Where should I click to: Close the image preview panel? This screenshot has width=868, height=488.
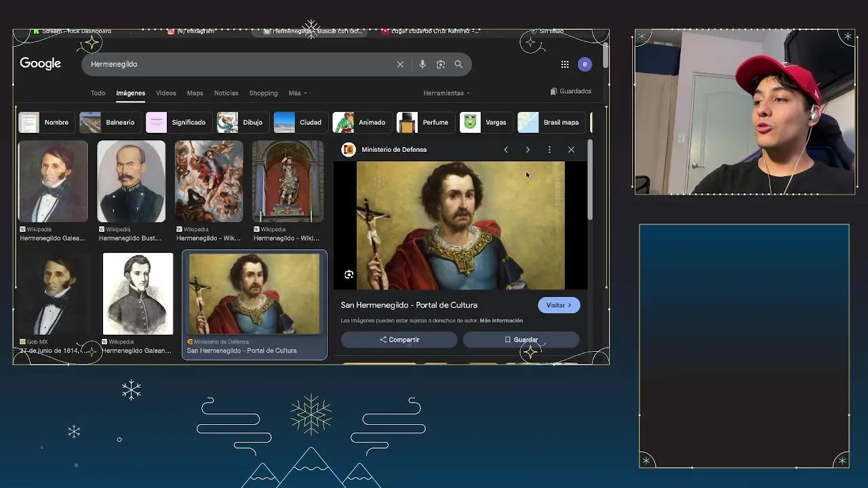(571, 150)
